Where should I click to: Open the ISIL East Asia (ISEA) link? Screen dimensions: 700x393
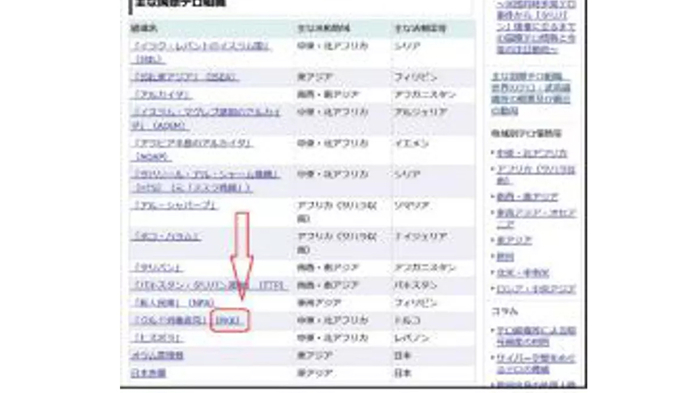(x=184, y=77)
